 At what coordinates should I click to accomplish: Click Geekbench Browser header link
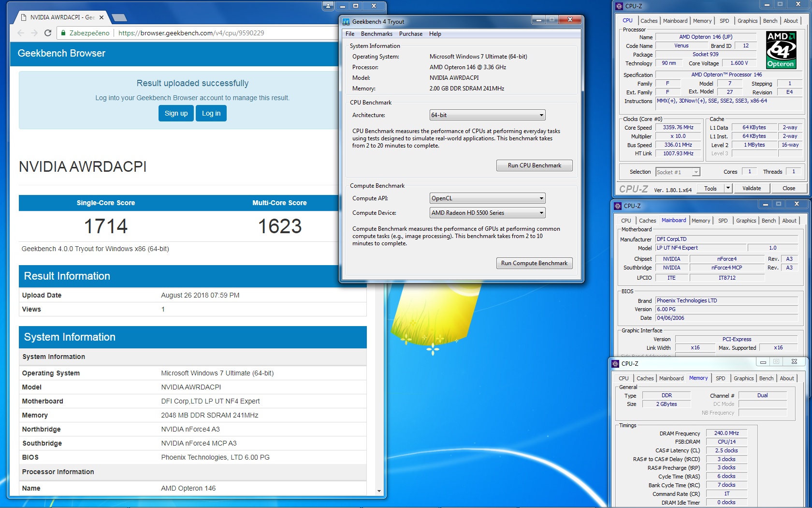tap(61, 53)
